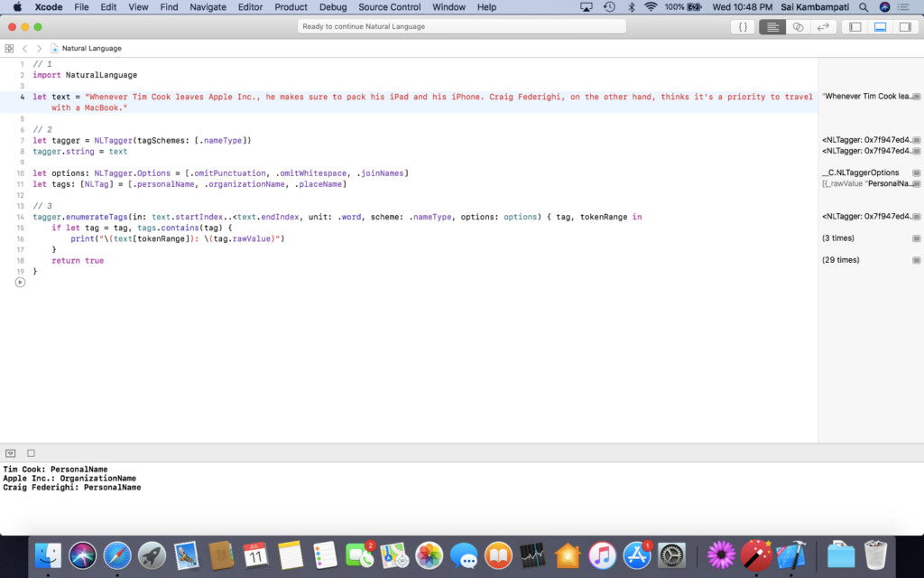Image resolution: width=924 pixels, height=578 pixels.
Task: Open the Natural Language jump bar item
Action: [86, 49]
